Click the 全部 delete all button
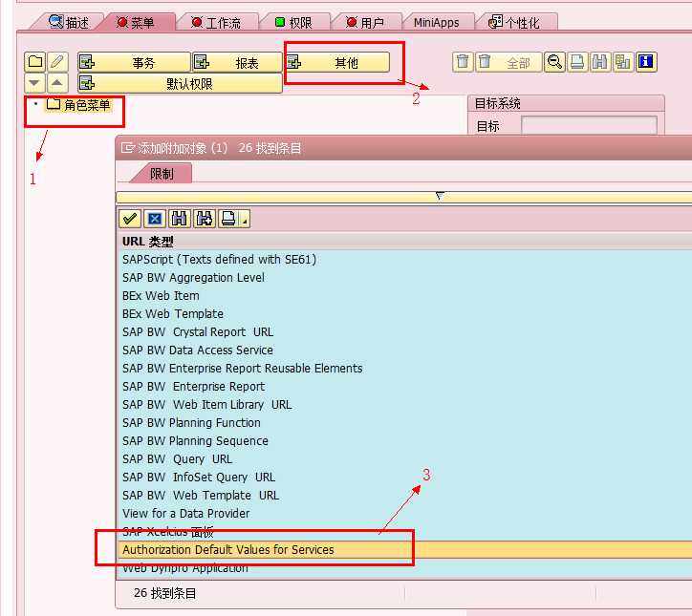 (508, 62)
